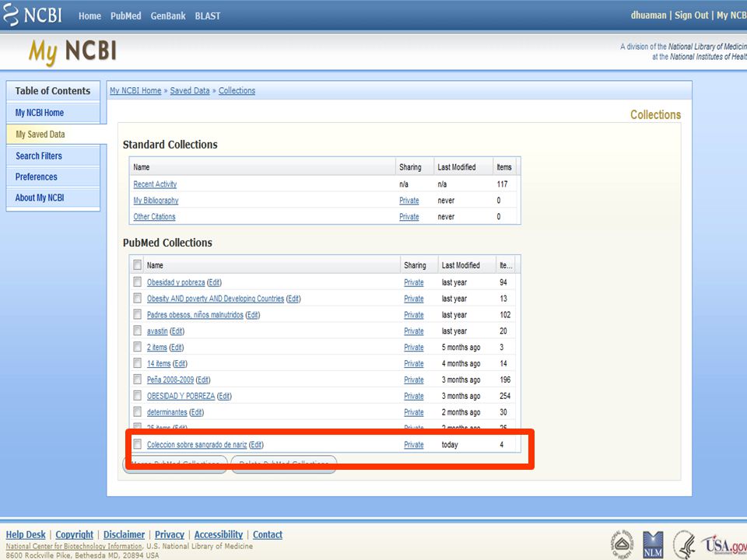747x560 pixels.
Task: Select the Peña 2008-2009 checkbox
Action: click(x=137, y=379)
